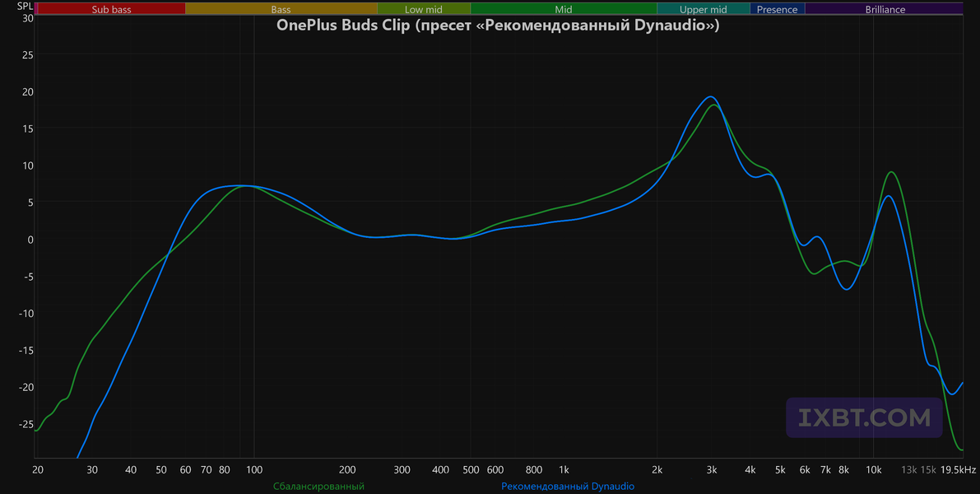Click the 800 Hz frequency axis label
This screenshot has height=494, width=980.
[x=534, y=470]
